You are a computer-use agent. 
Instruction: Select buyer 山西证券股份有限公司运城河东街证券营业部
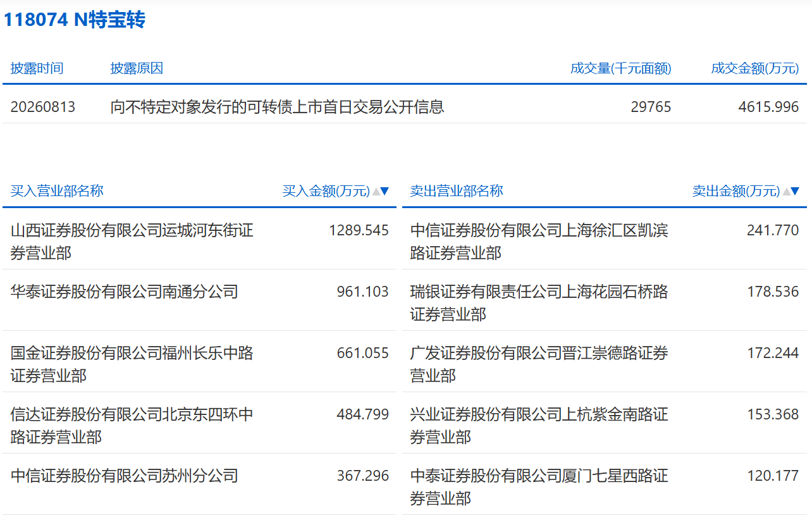132,242
